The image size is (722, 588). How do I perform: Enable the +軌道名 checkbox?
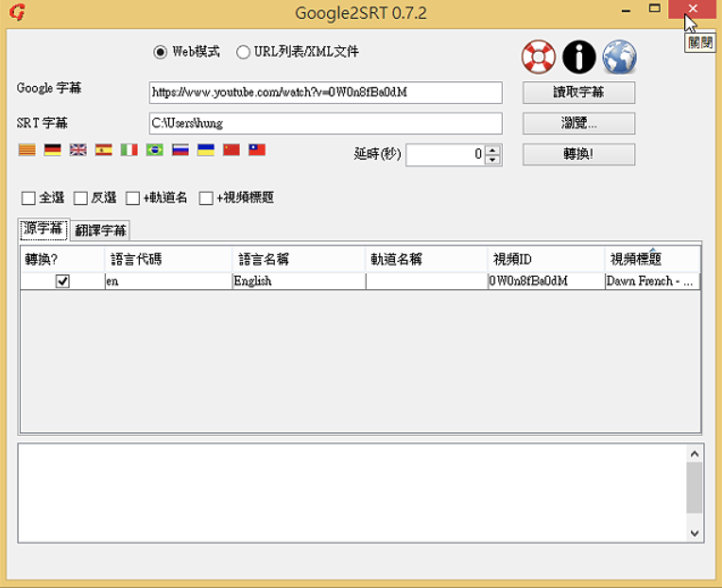point(132,198)
